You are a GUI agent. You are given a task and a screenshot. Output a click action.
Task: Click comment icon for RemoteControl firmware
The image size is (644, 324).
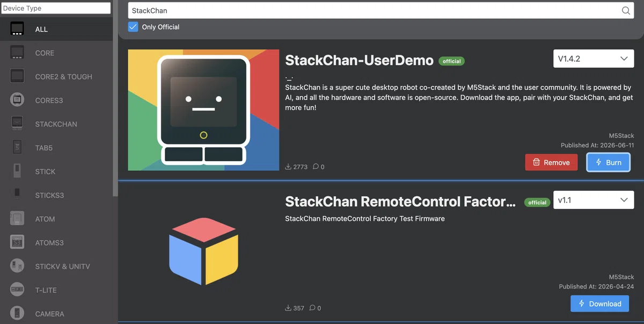(312, 308)
